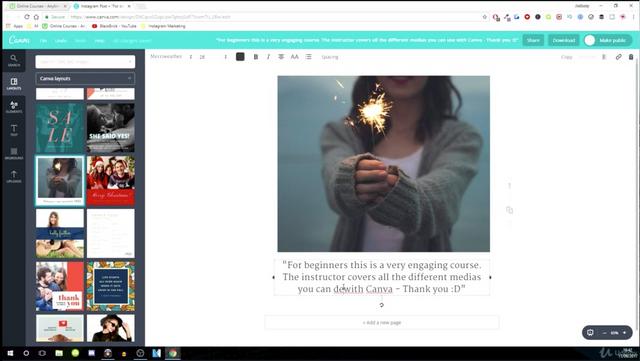Image resolution: width=640 pixels, height=361 pixels.
Task: Open the Spacing options
Action: 330,57
